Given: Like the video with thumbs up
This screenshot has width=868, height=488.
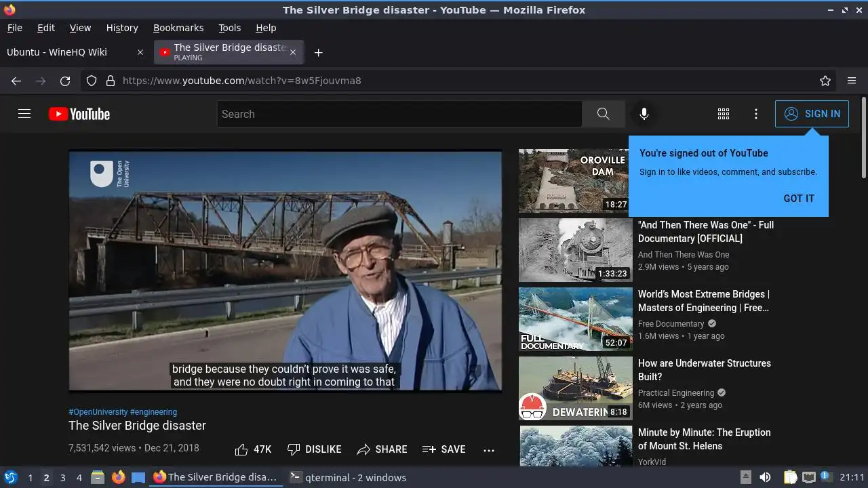Looking at the screenshot, I should 253,449.
